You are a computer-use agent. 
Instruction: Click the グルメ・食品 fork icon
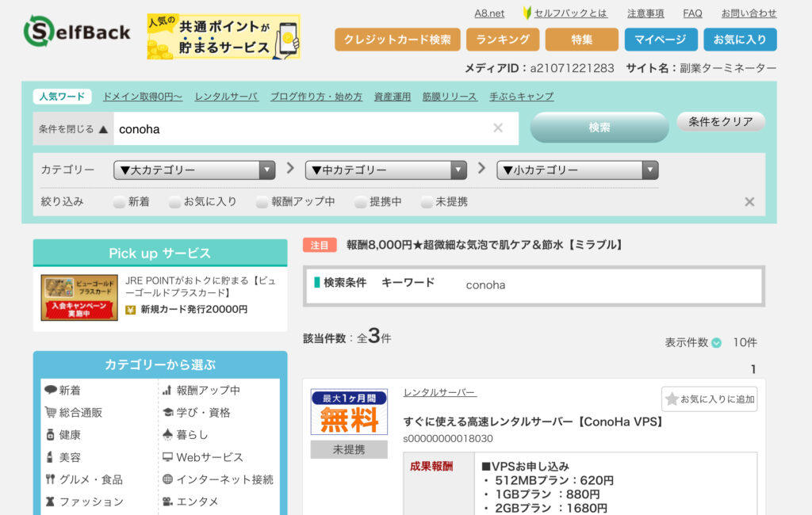coord(50,479)
